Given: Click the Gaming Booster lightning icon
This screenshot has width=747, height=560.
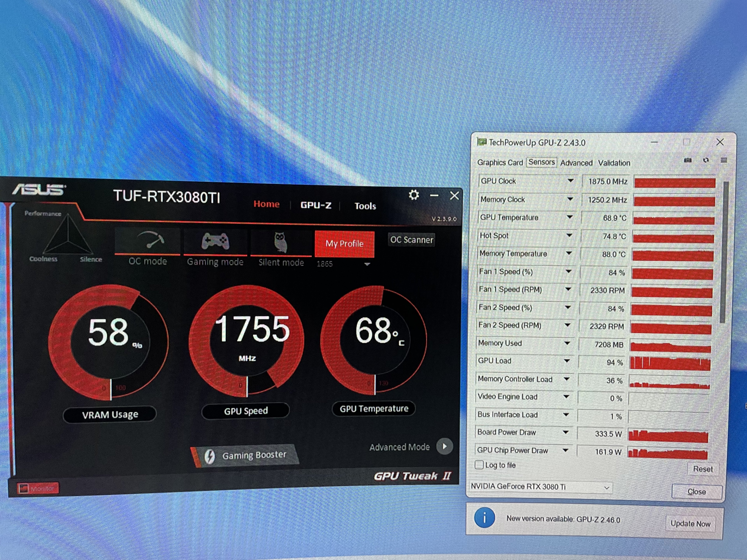Looking at the screenshot, I should 210,456.
